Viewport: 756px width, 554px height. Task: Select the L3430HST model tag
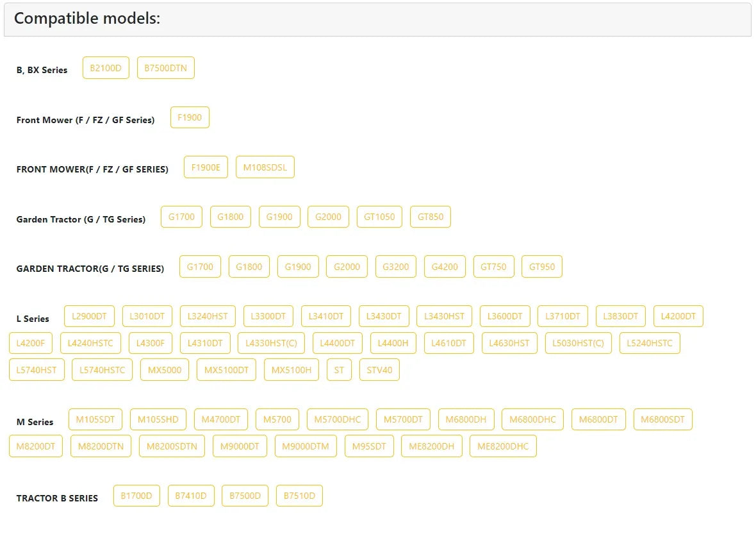(x=444, y=316)
